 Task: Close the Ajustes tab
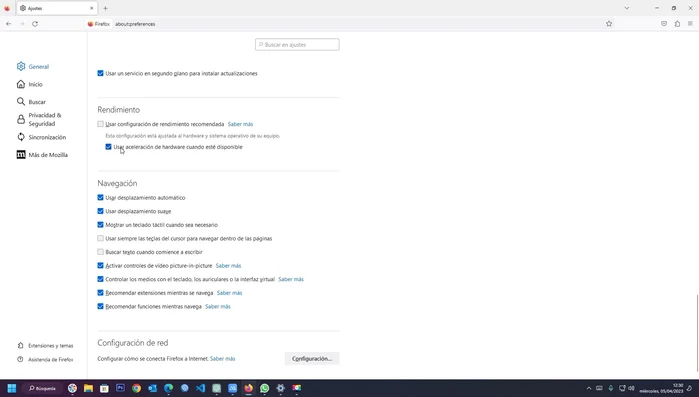(91, 8)
